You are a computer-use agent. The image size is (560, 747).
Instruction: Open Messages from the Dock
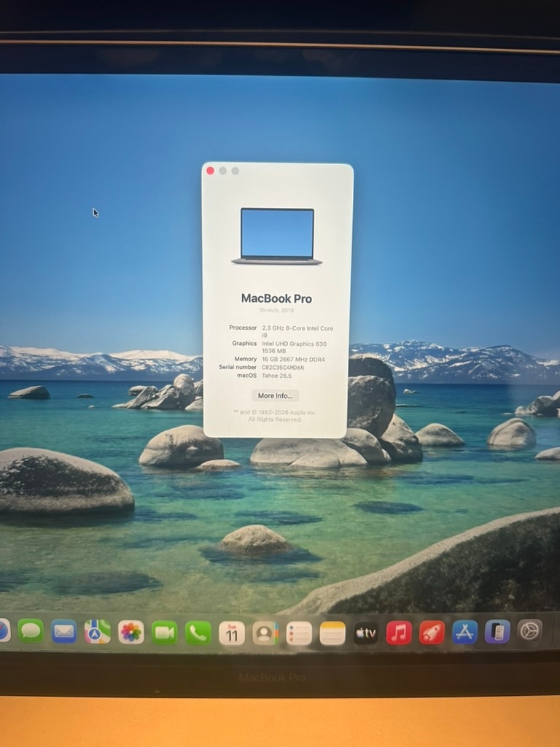click(31, 631)
